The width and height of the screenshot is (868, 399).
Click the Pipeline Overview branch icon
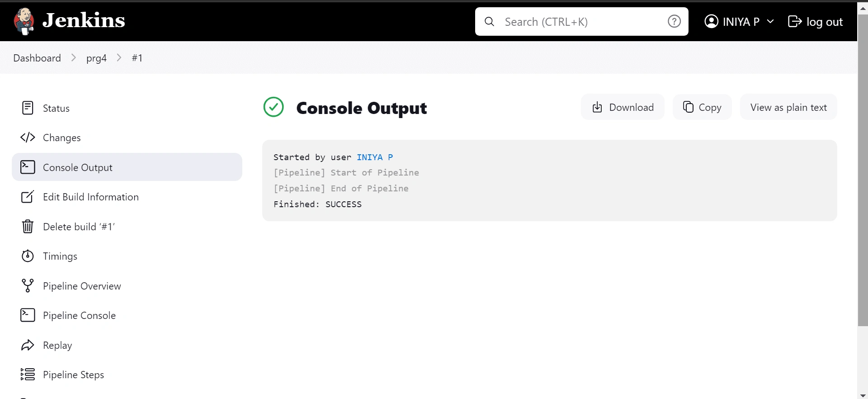(28, 286)
